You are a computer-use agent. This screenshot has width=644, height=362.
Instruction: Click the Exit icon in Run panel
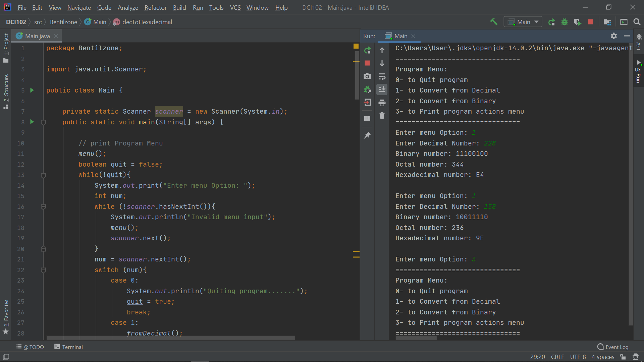pyautogui.click(x=367, y=102)
